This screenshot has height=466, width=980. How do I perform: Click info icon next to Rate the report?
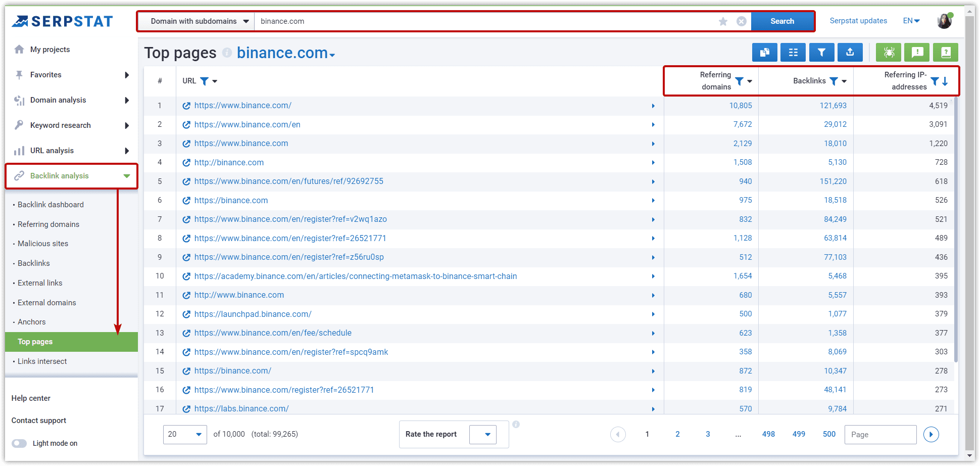pyautogui.click(x=516, y=425)
